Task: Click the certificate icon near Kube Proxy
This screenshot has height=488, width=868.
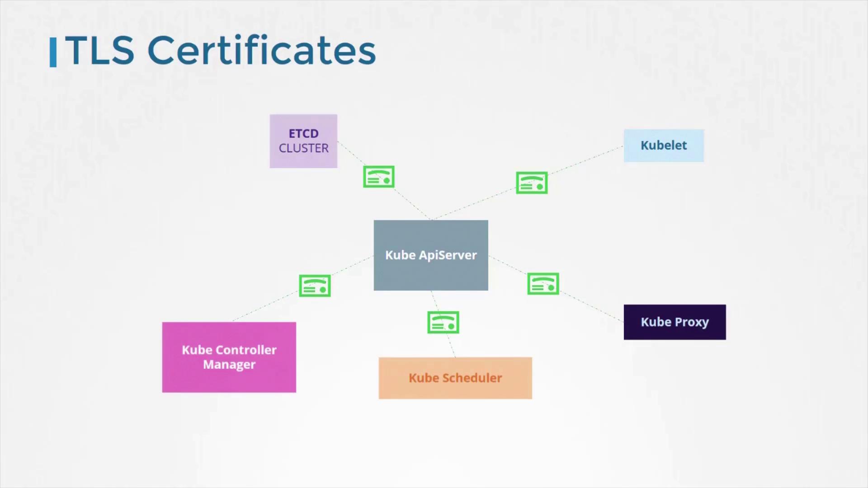Action: pyautogui.click(x=542, y=284)
